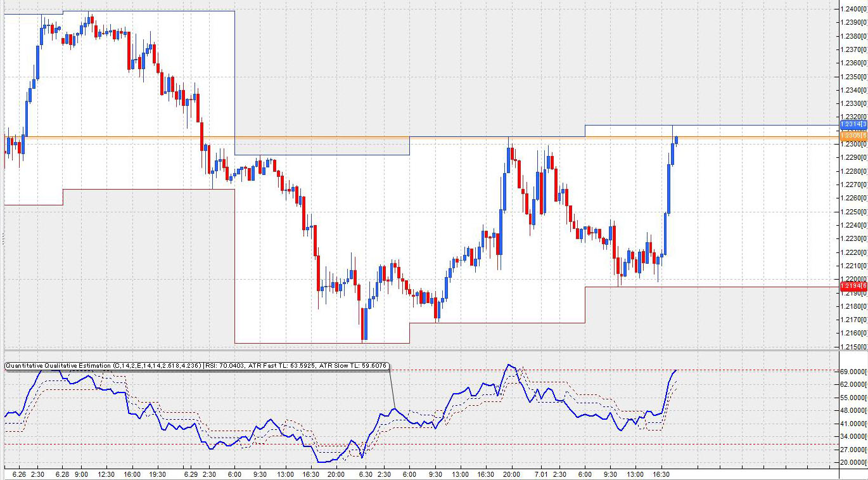This screenshot has height=480, width=868.
Task: Click the 1.2220 price axis label
Action: click(x=855, y=252)
